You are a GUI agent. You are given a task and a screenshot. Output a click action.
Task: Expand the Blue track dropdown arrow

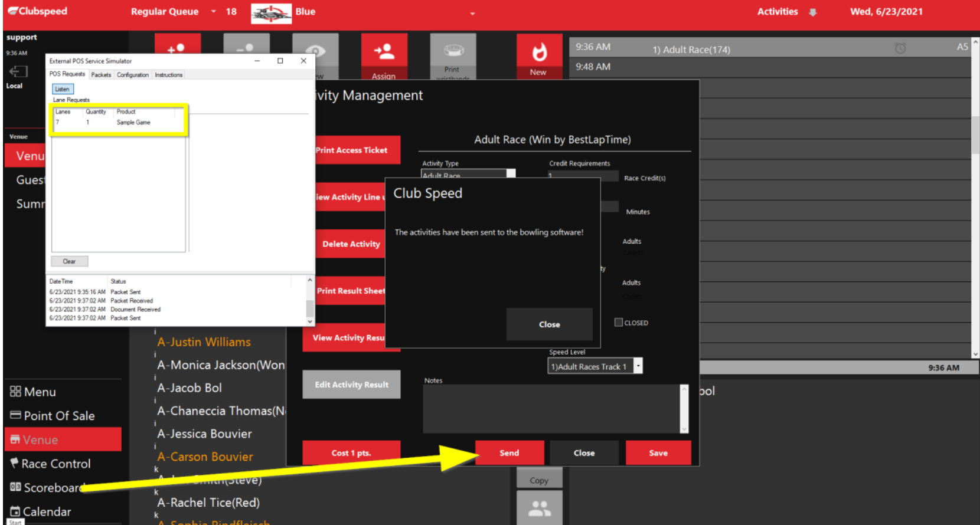(472, 14)
